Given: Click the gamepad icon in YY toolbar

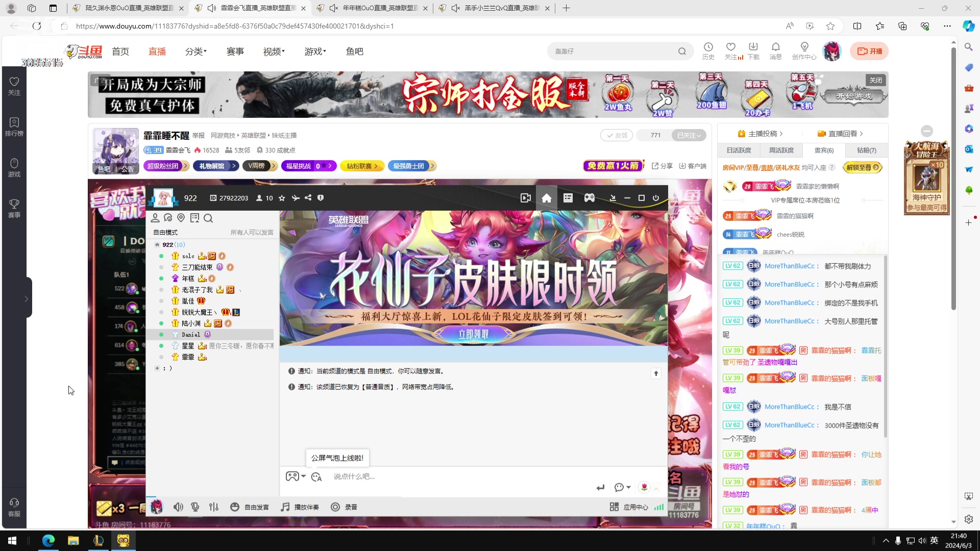Looking at the screenshot, I should point(590,198).
